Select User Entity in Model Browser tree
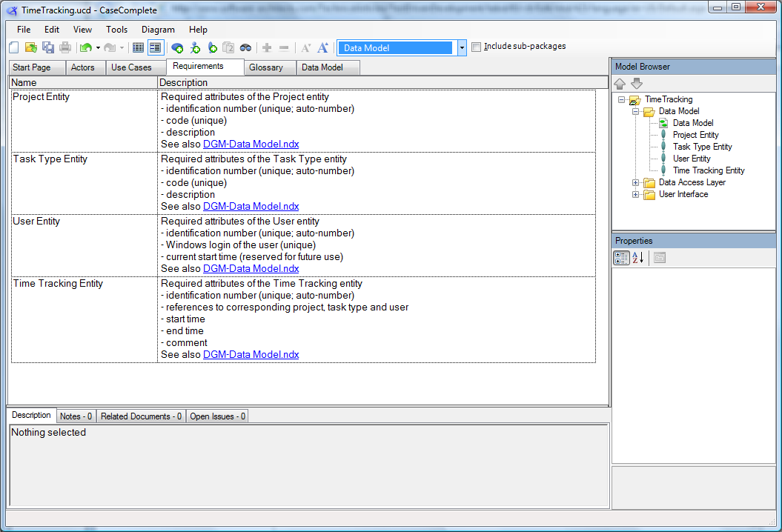Image resolution: width=782 pixels, height=532 pixels. click(x=692, y=159)
